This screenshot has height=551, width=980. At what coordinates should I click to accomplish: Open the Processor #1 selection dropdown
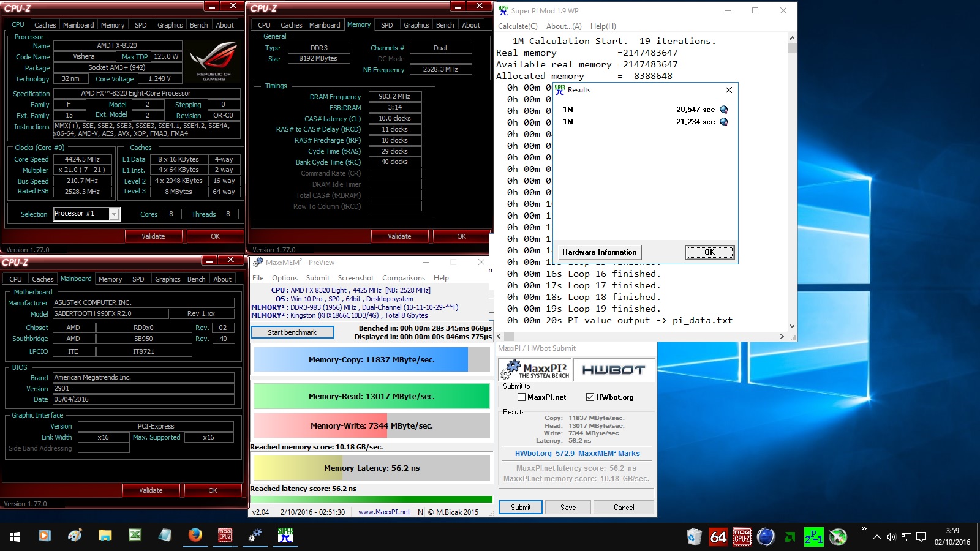[114, 214]
